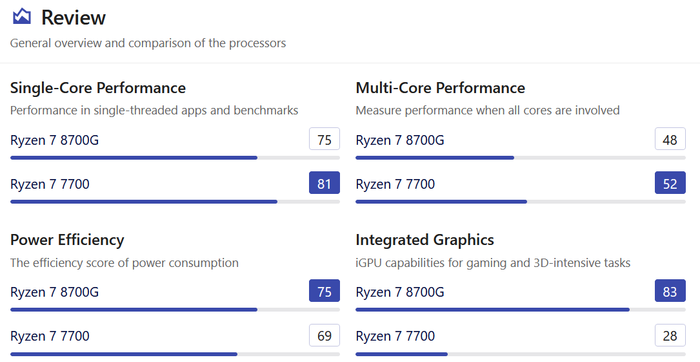Viewport: 700px width, 362px height.
Task: Select the Power Efficiency heading
Action: 67,240
